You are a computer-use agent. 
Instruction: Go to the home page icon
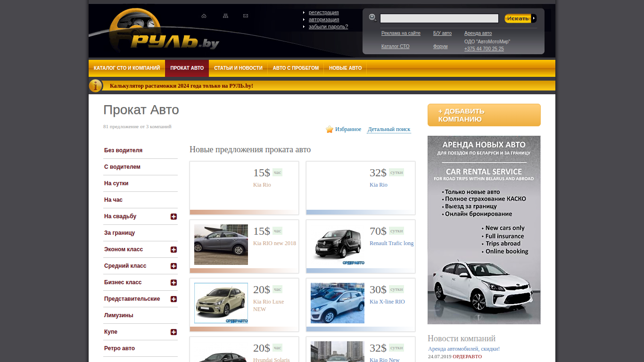pyautogui.click(x=204, y=16)
